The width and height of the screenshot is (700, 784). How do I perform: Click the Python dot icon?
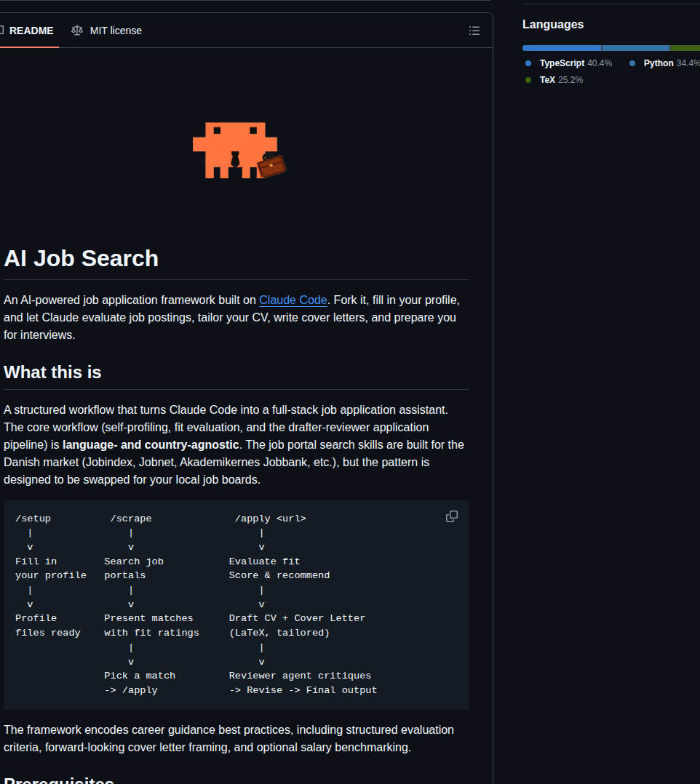[x=632, y=63]
